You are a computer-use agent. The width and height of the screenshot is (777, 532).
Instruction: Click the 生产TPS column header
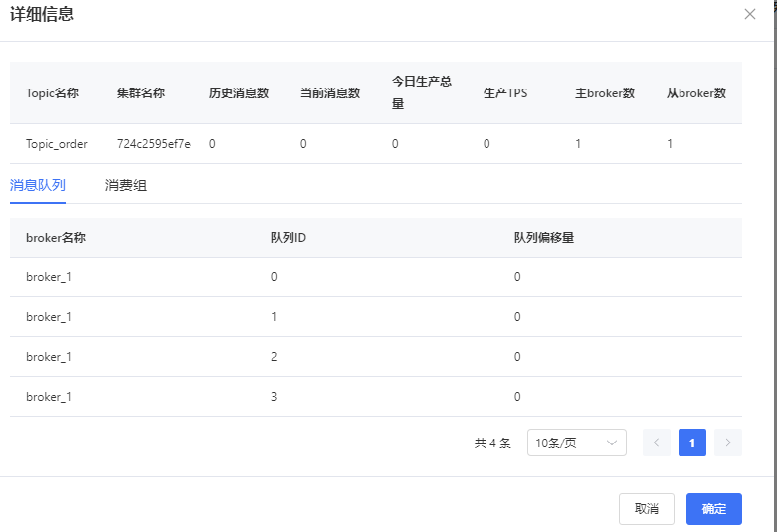pyautogui.click(x=505, y=93)
